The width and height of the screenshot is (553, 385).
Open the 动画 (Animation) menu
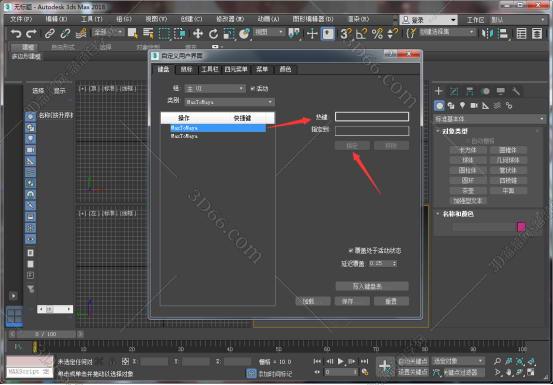(268, 19)
